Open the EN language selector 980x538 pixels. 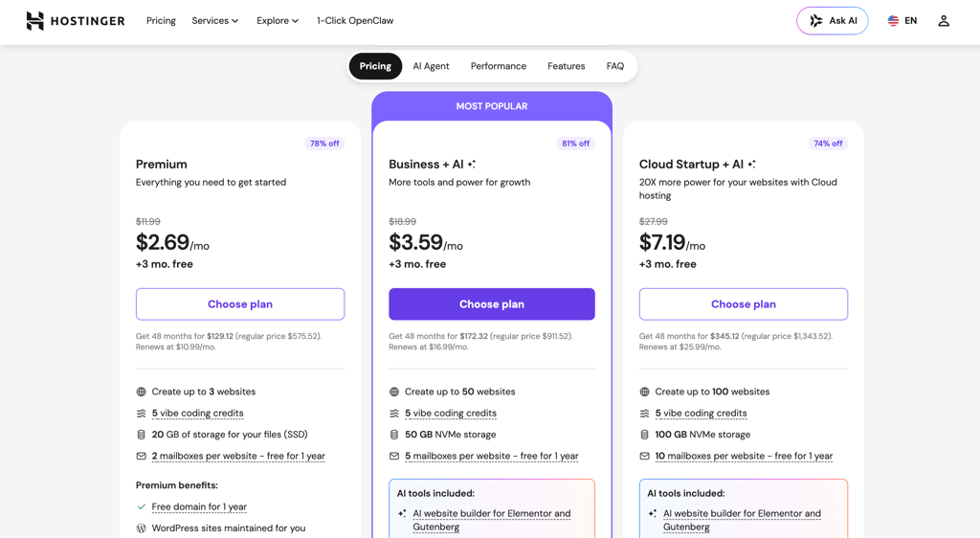(902, 21)
